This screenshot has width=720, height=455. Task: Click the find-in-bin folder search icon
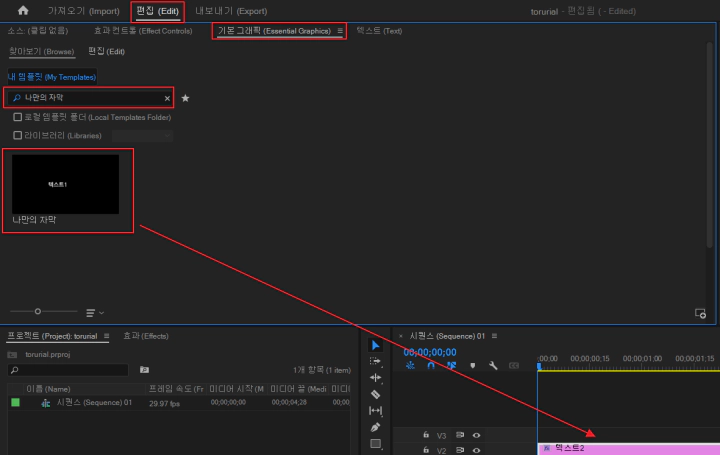pyautogui.click(x=144, y=370)
